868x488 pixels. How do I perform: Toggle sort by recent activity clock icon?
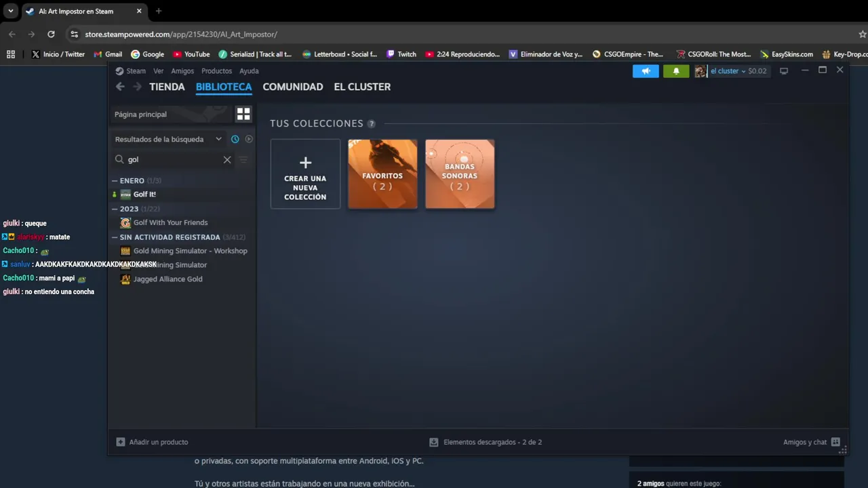point(235,139)
